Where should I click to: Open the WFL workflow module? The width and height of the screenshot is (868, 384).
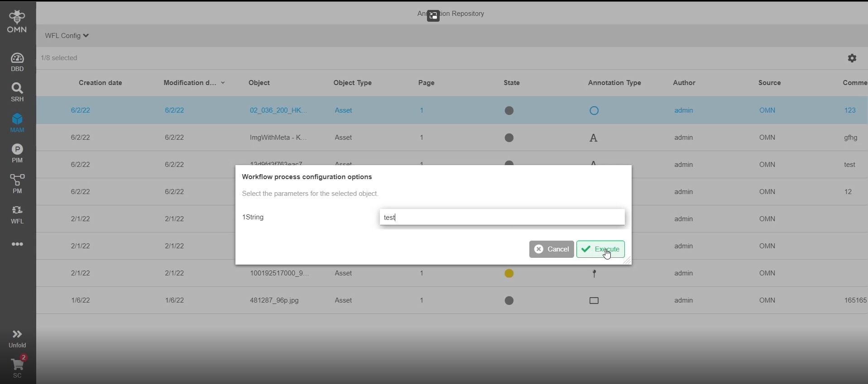[17, 214]
